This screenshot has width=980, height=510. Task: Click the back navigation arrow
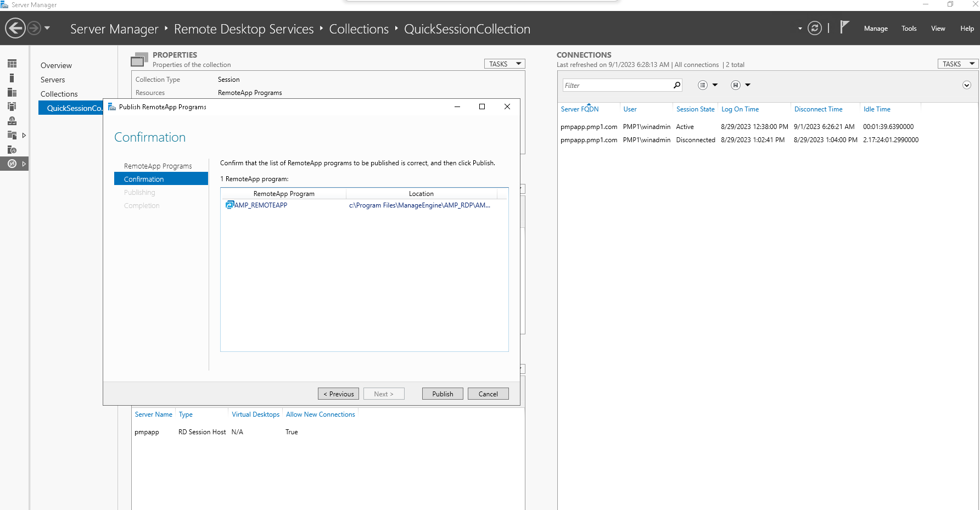[15, 28]
